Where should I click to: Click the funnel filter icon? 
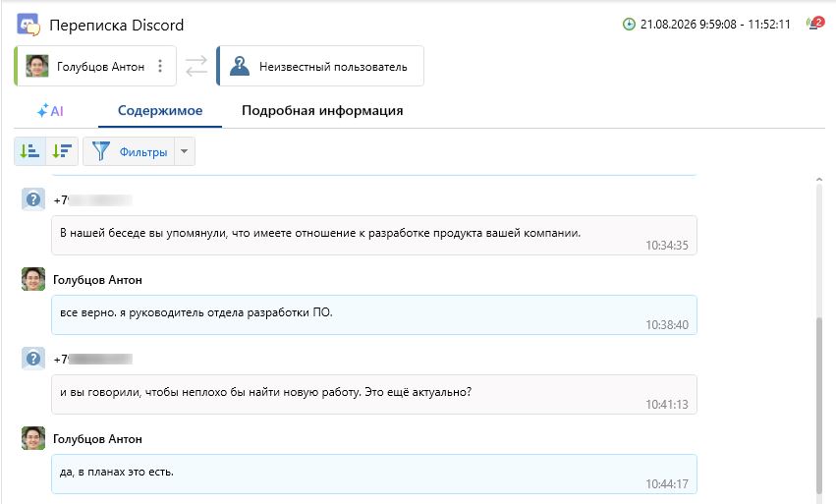pyautogui.click(x=101, y=151)
